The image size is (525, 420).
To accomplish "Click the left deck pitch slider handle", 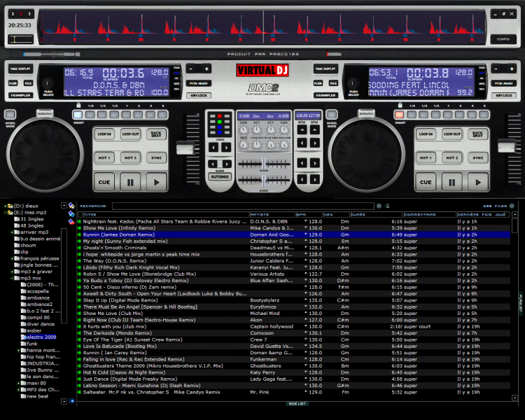I will pos(184,147).
